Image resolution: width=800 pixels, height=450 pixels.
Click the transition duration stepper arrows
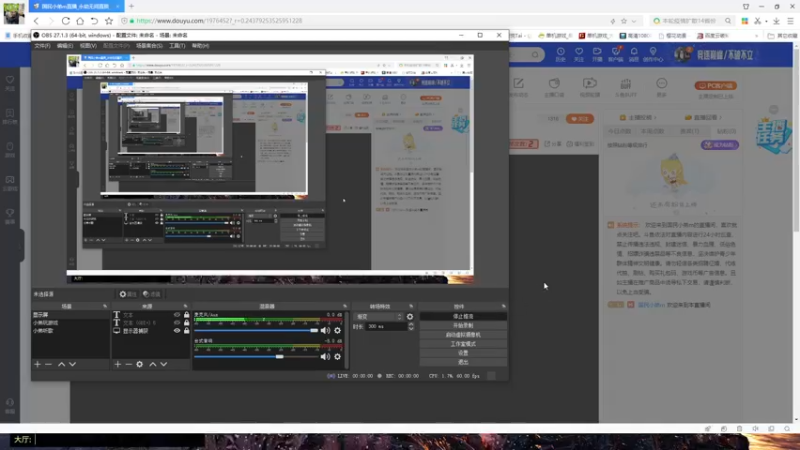411,327
